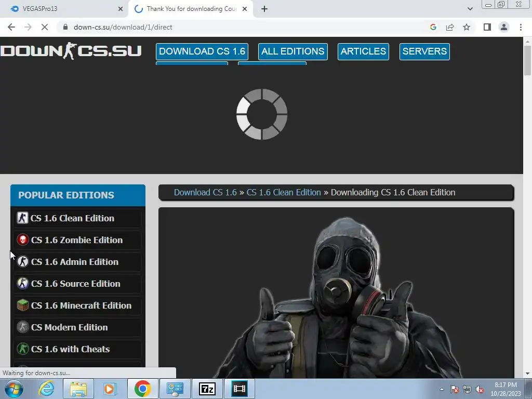The image size is (532, 399).
Task: Click the Clean Edition soldier icon
Action: [x=22, y=218]
